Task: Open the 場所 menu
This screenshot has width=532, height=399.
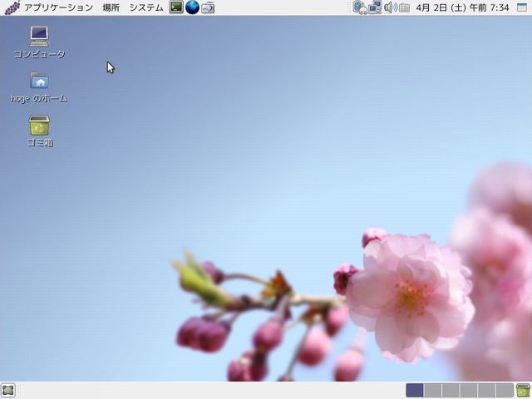Action: click(x=111, y=7)
